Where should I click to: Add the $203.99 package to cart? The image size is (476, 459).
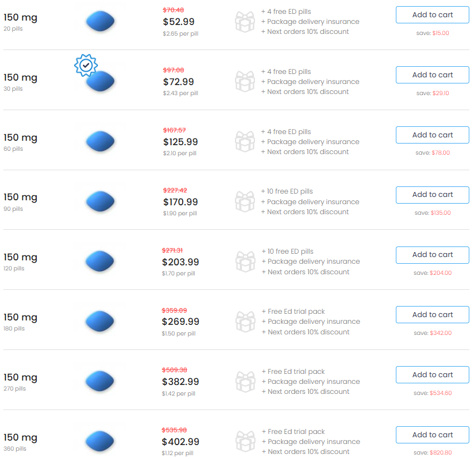click(432, 255)
